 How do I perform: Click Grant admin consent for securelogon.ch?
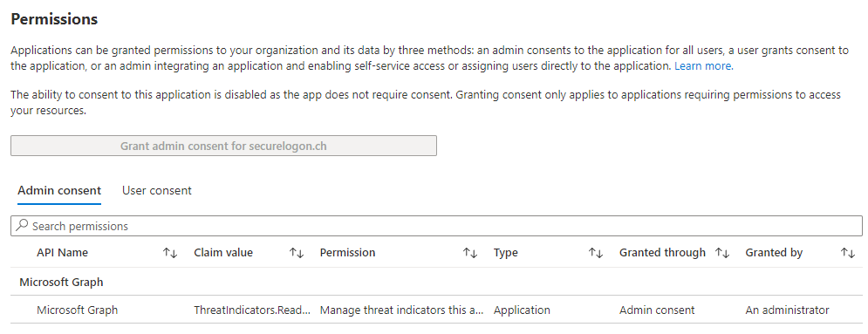coord(223,146)
